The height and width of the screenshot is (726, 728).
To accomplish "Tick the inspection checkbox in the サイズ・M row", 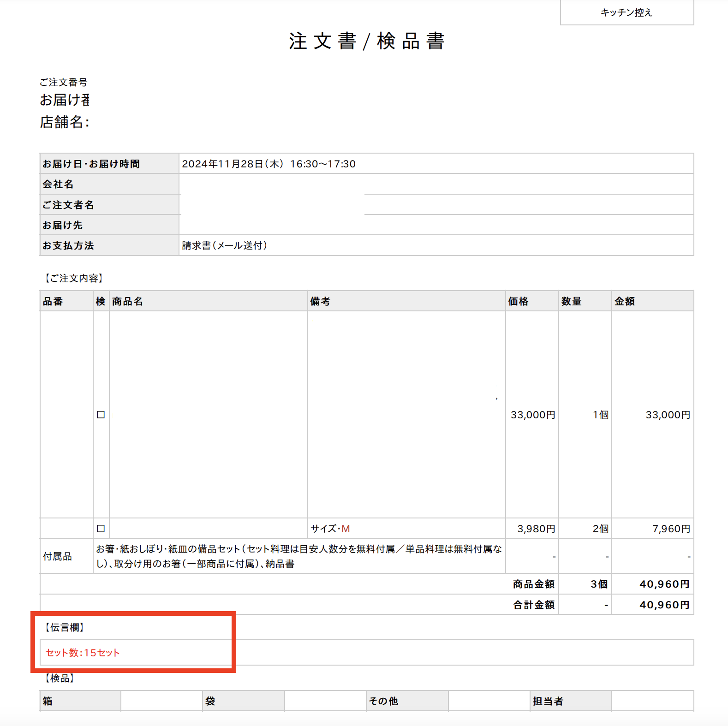I will (101, 529).
